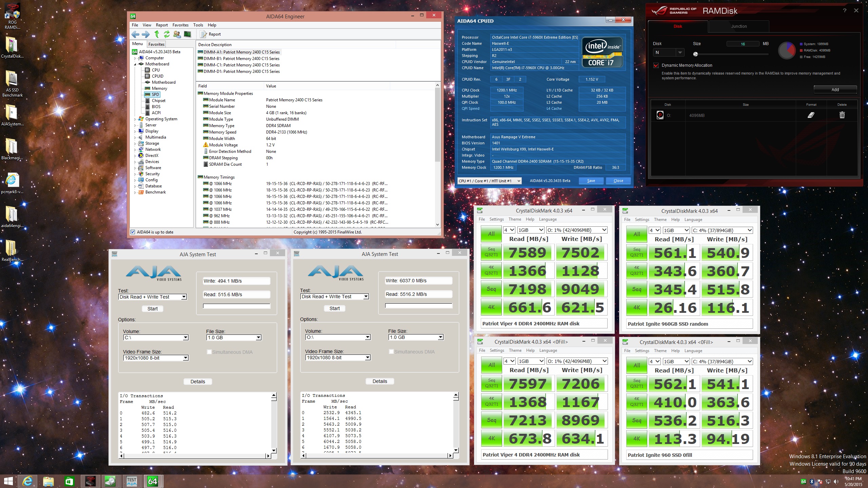Click Save button in AIDA64 CPUID
This screenshot has height=488, width=868.
[x=591, y=181]
